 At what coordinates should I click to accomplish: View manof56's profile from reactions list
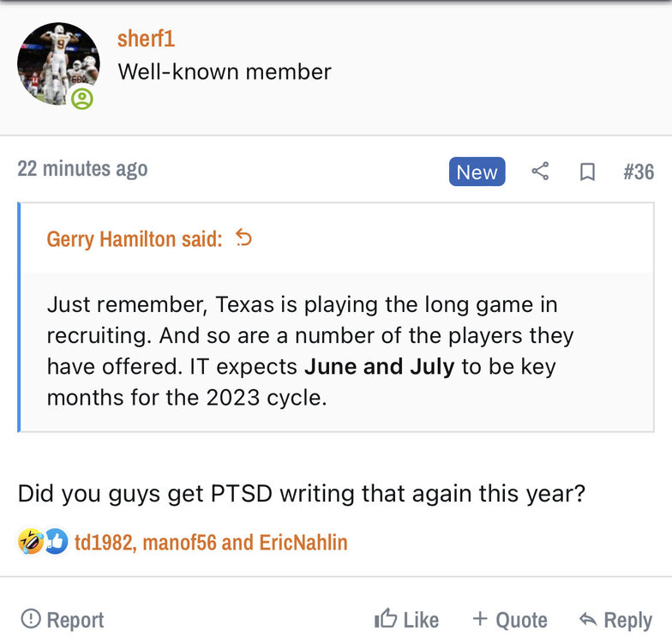coord(179,542)
